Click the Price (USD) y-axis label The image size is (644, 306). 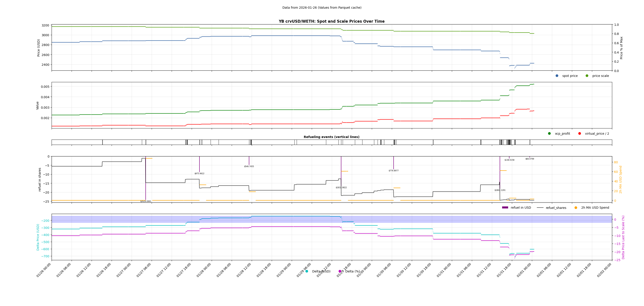pos(38,48)
